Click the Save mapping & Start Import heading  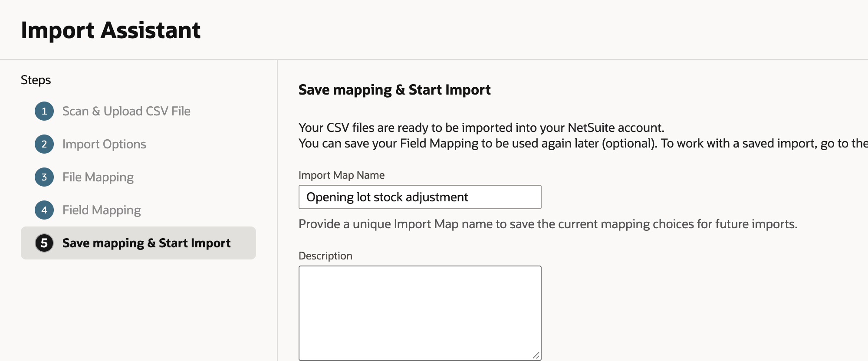click(x=395, y=89)
